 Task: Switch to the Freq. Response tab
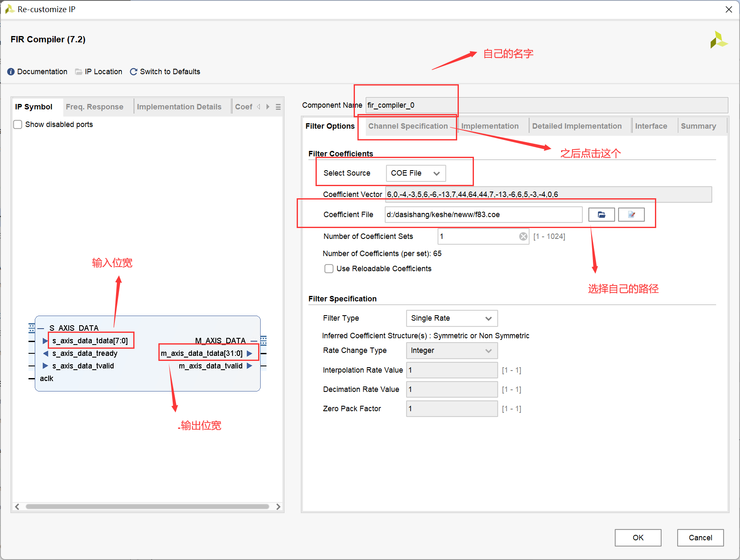95,107
